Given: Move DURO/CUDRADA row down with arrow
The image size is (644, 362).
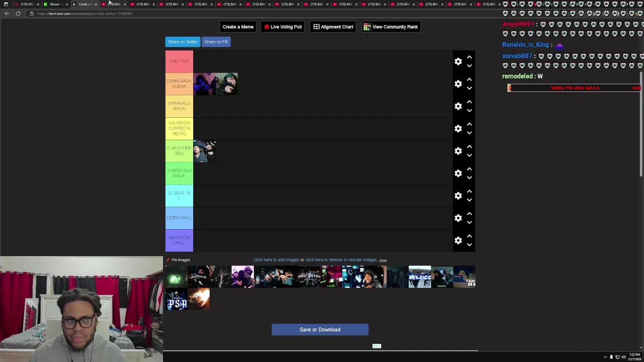Looking at the screenshot, I should [x=469, y=155].
